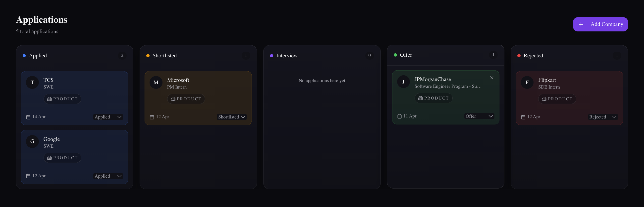Click the '5 total applications' text
Screen dimensions: 644x207
37,31
